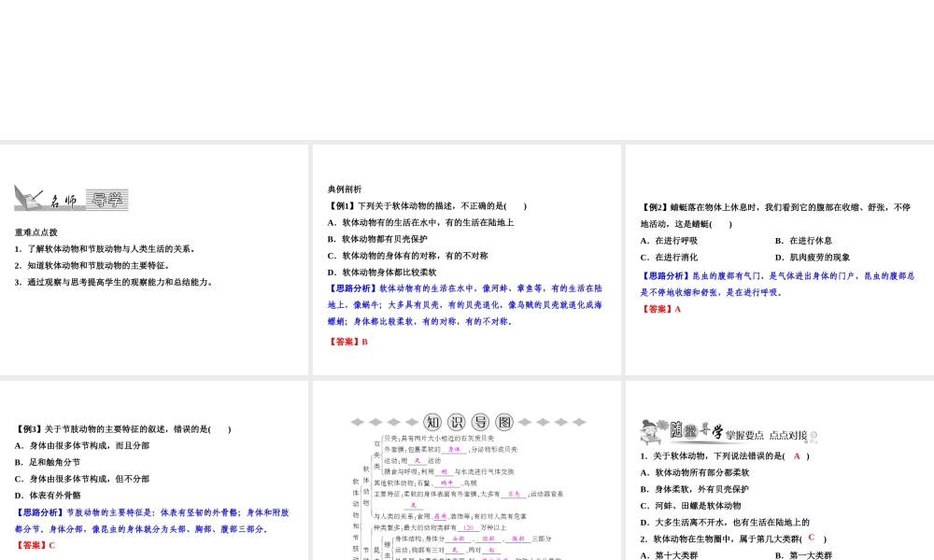
Task: Select quiz option D 大多生活离不开水
Action: (725, 523)
